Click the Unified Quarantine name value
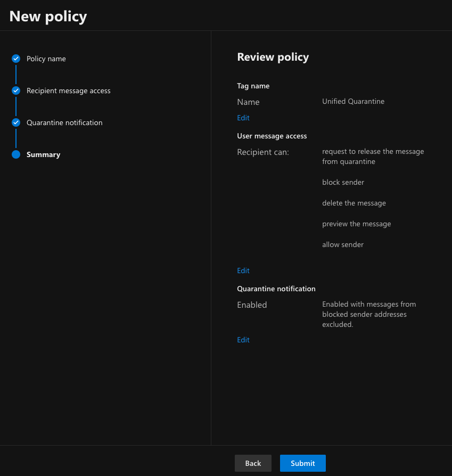 coord(353,101)
